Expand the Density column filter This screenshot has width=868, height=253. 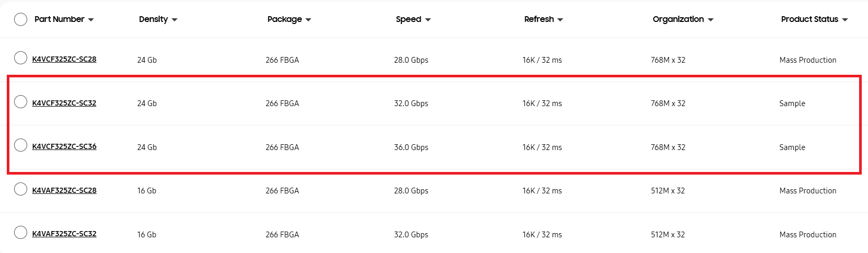pos(175,20)
